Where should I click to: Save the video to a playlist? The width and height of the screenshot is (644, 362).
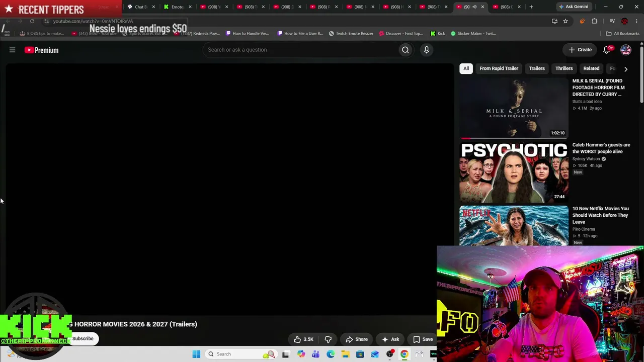pos(423,339)
